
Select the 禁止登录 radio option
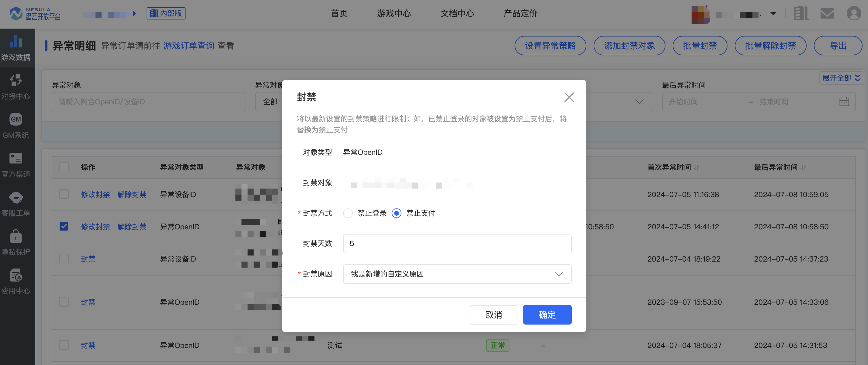click(348, 213)
